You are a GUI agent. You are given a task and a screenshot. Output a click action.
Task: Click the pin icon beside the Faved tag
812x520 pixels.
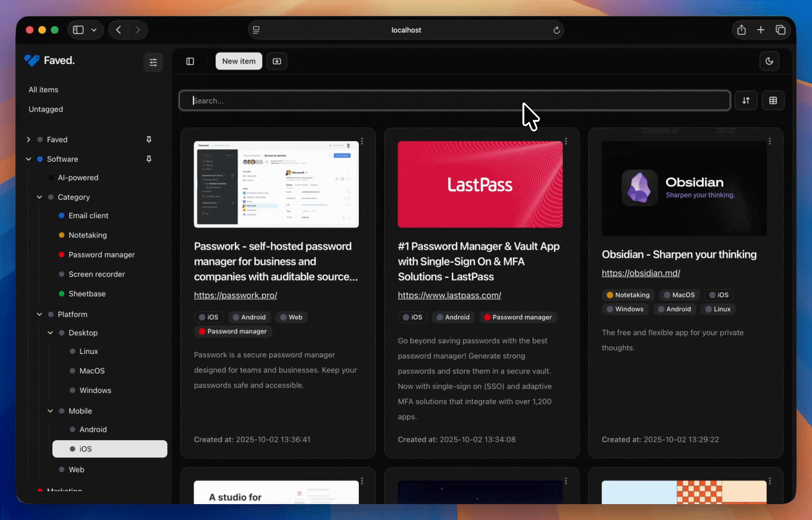[149, 140]
